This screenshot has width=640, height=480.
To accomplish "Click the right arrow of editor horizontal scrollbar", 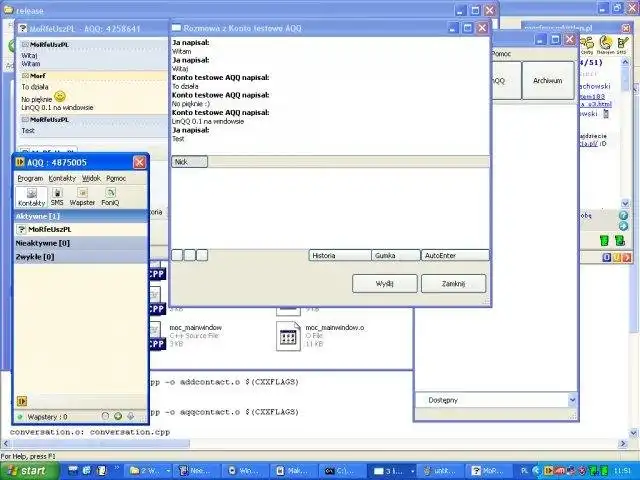I will (x=623, y=443).
